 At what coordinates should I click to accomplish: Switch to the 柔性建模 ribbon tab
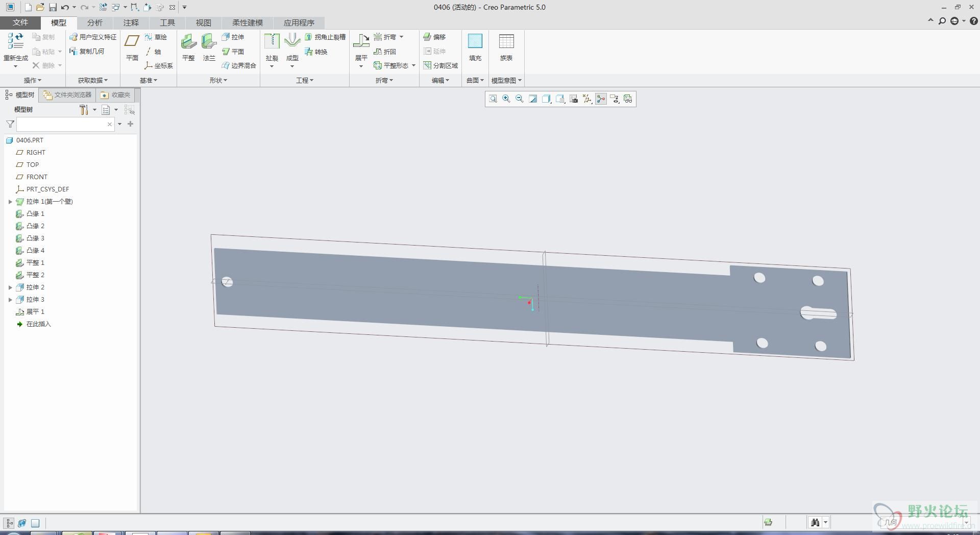pyautogui.click(x=248, y=22)
